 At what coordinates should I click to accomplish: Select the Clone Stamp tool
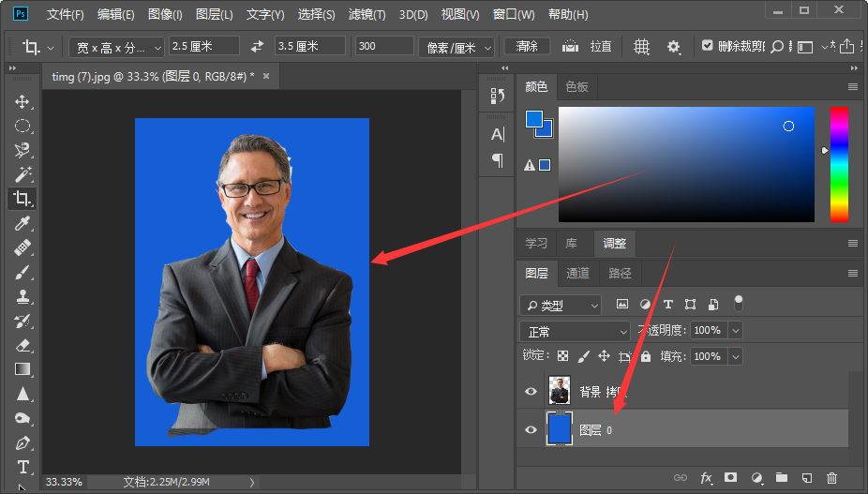tap(22, 296)
